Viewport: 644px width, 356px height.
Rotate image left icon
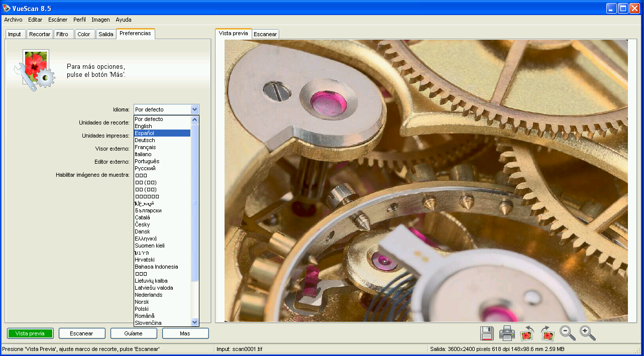(527, 333)
